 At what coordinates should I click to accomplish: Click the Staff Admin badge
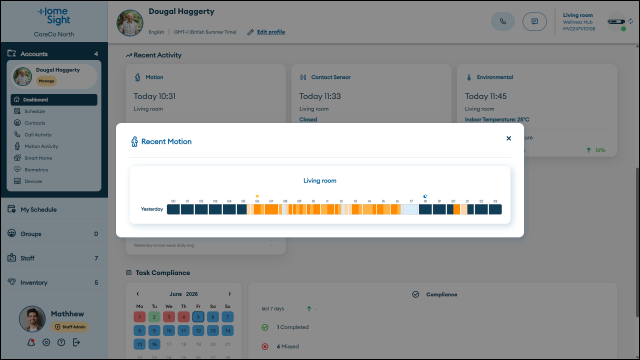tap(70, 327)
